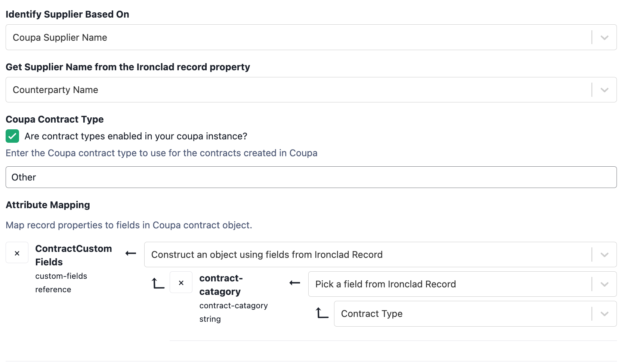Uncheck contract types enabled checkbox

coord(12,136)
